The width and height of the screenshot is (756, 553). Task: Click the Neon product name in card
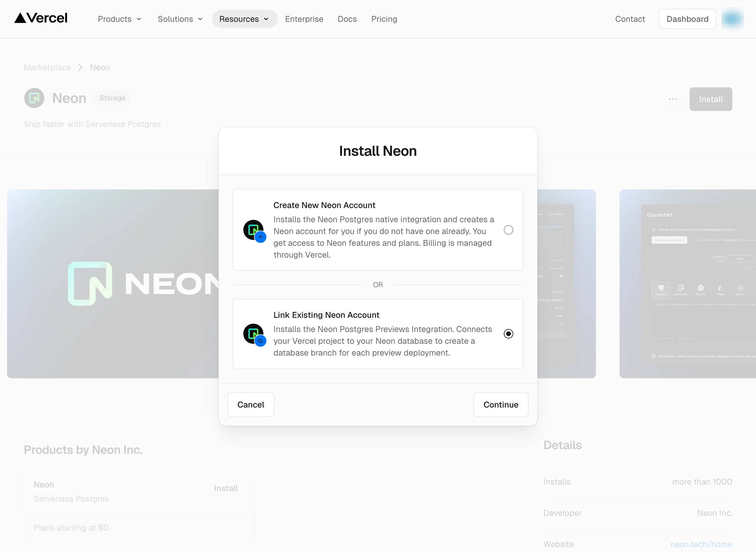[43, 485]
